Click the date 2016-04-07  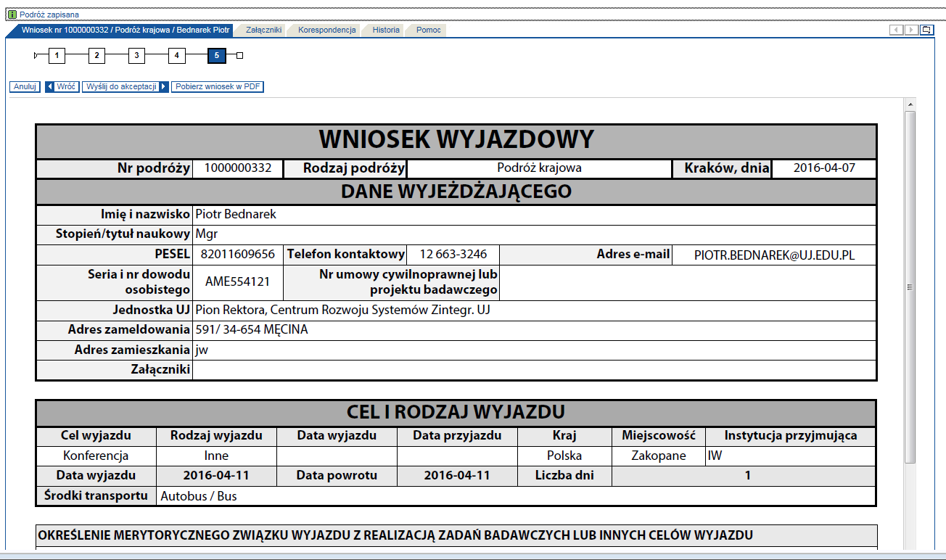tap(824, 168)
